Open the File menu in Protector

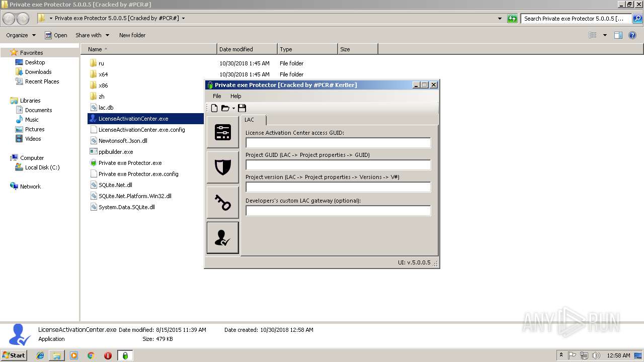tap(217, 96)
